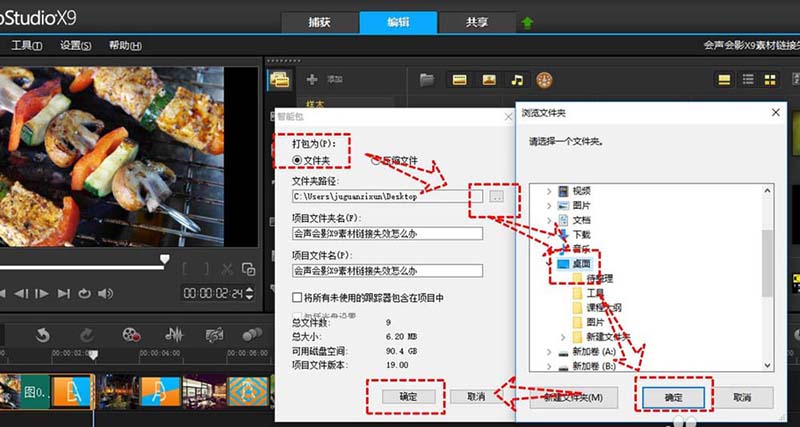Viewport: 800px width, 427px height.
Task: Click 取消 in the 浏览文件夹 dialog
Action: pyautogui.click(x=742, y=397)
